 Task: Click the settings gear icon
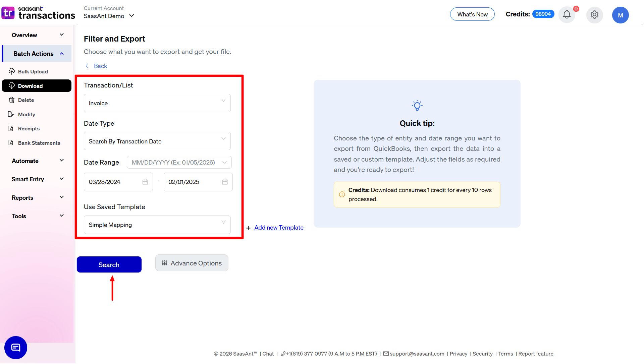tap(595, 15)
